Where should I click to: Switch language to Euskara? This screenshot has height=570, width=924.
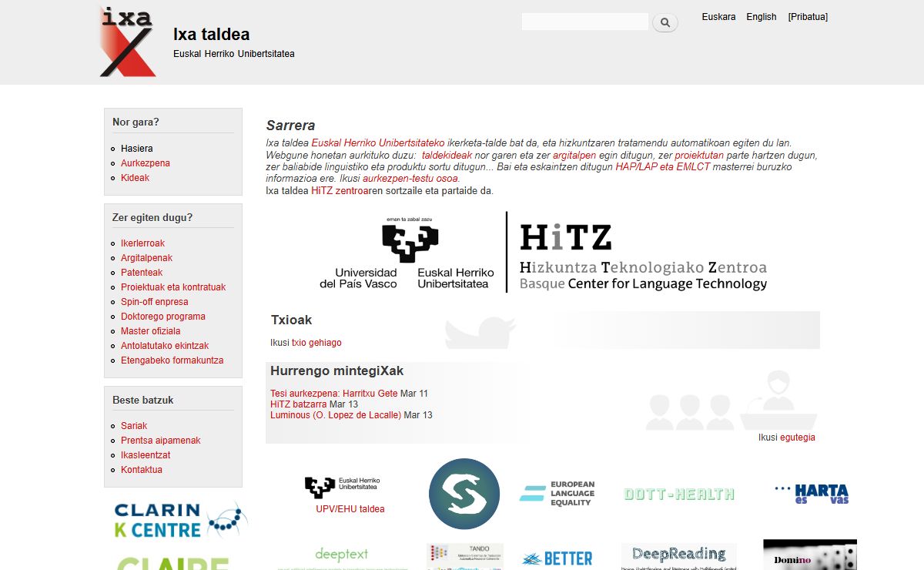[718, 17]
